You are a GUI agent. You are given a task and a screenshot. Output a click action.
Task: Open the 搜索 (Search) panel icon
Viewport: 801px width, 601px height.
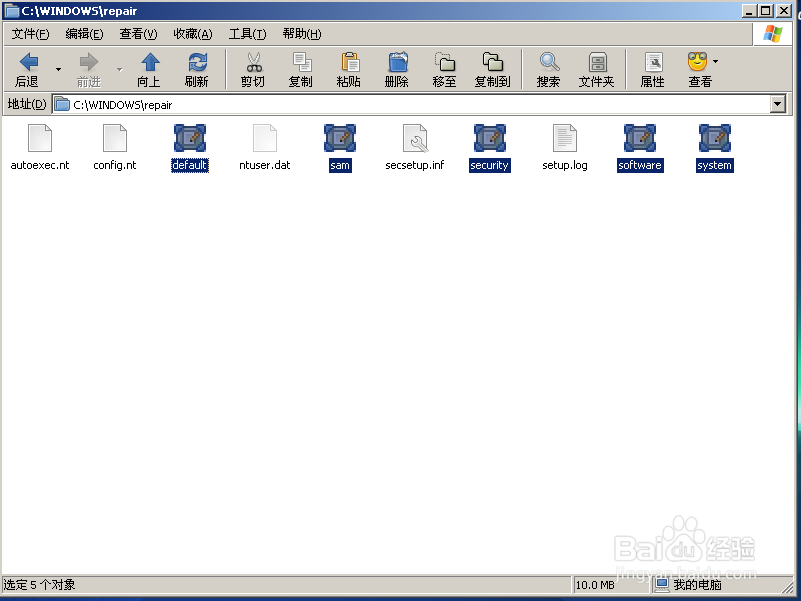click(x=547, y=67)
